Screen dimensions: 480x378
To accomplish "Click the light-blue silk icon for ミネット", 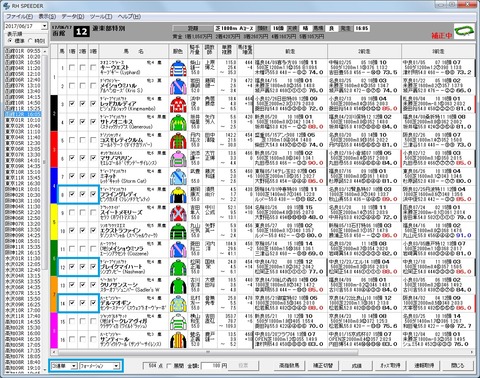I will tap(178, 177).
